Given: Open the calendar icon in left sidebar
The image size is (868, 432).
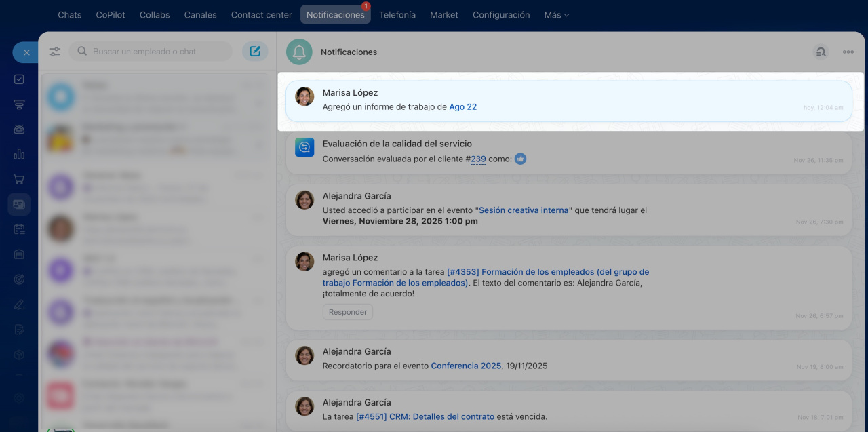Looking at the screenshot, I should 19,229.
